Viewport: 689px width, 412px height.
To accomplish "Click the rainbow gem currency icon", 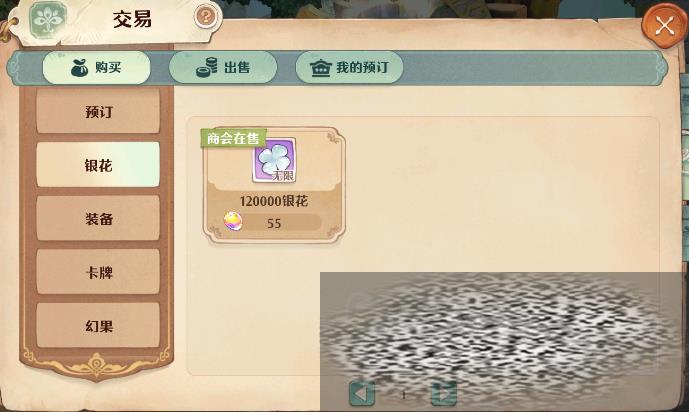I will click(233, 221).
